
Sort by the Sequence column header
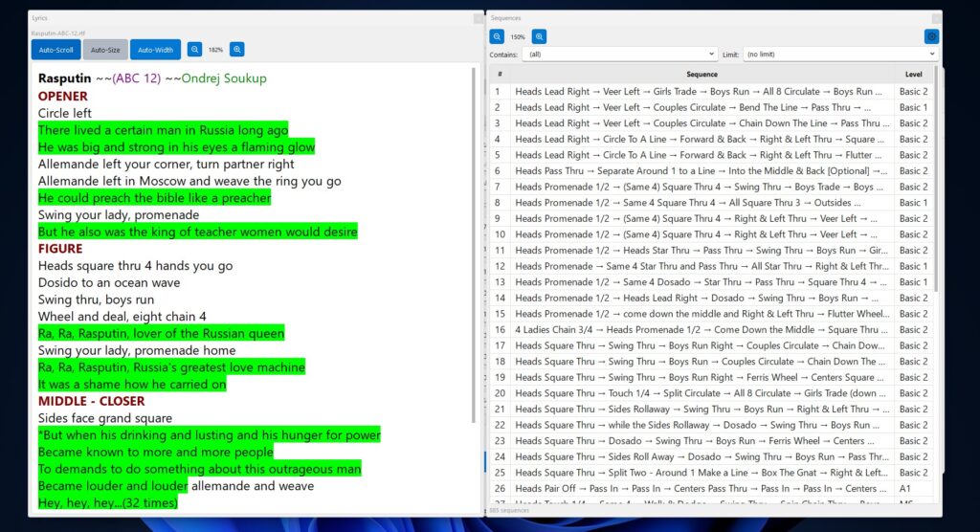tap(702, 74)
